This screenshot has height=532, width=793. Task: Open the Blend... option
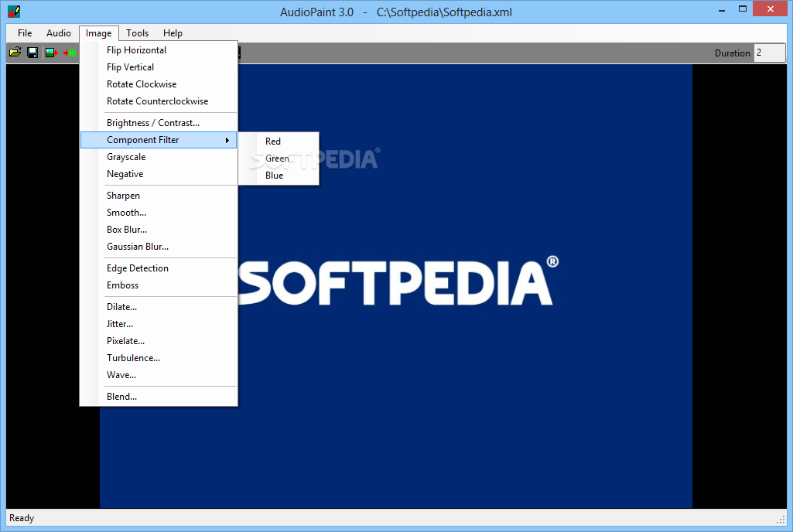159,397
